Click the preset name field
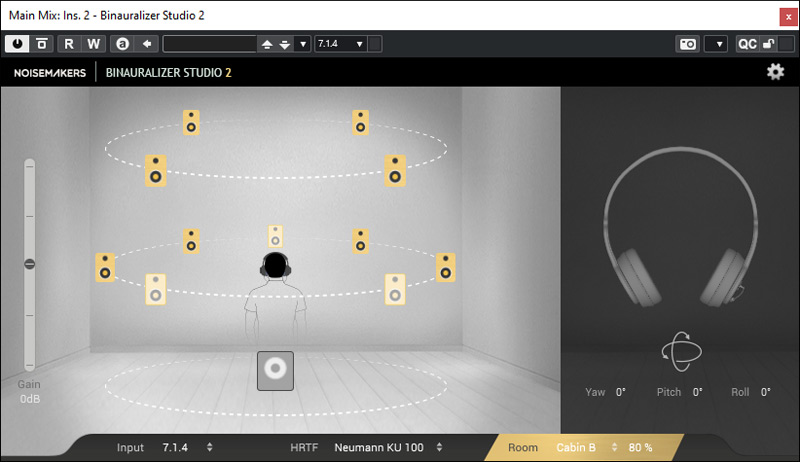 (210, 44)
